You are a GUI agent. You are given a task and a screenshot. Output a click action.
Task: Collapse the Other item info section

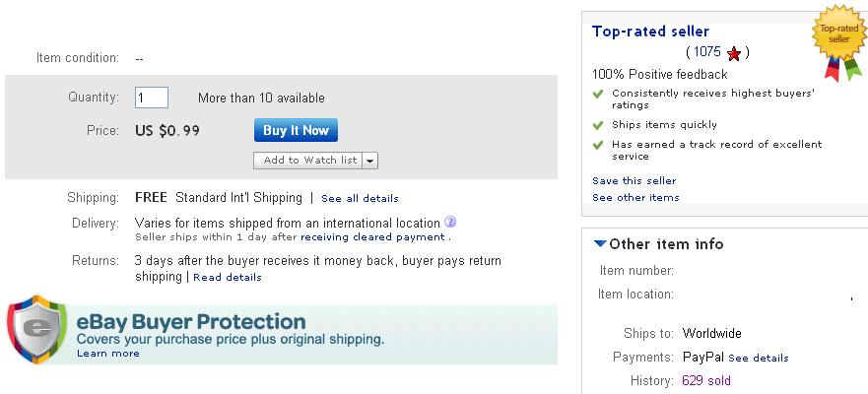tap(600, 244)
